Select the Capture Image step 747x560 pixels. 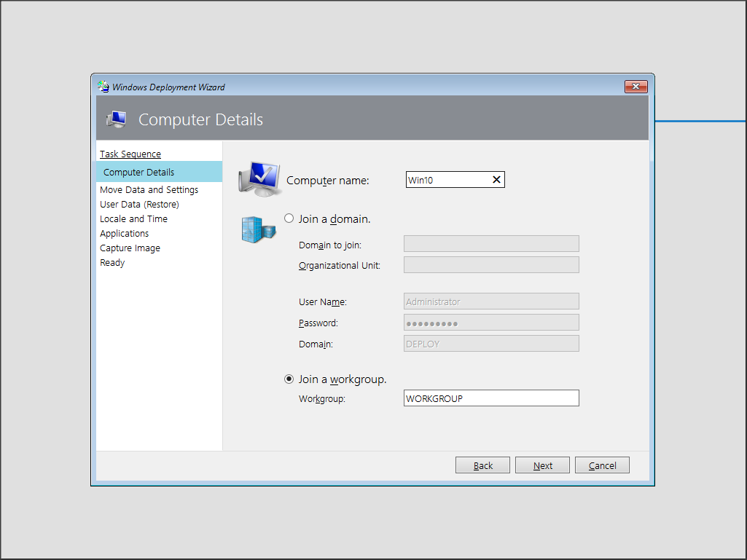130,248
